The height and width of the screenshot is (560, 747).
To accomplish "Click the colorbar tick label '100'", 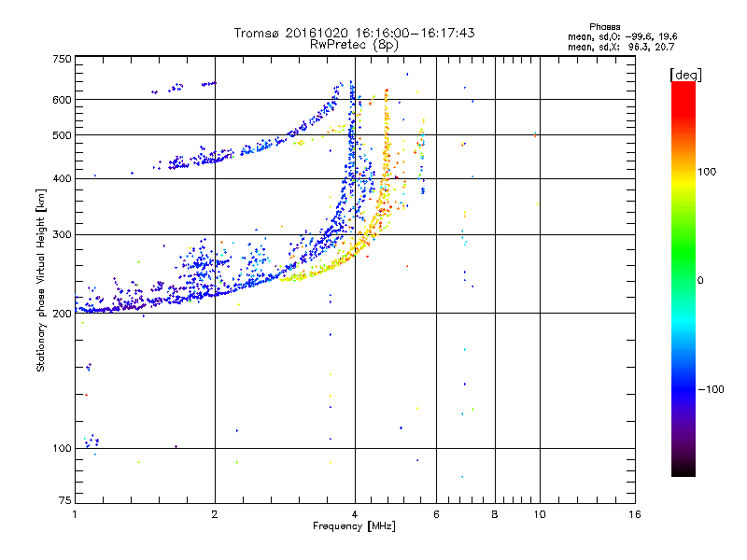I will click(707, 172).
